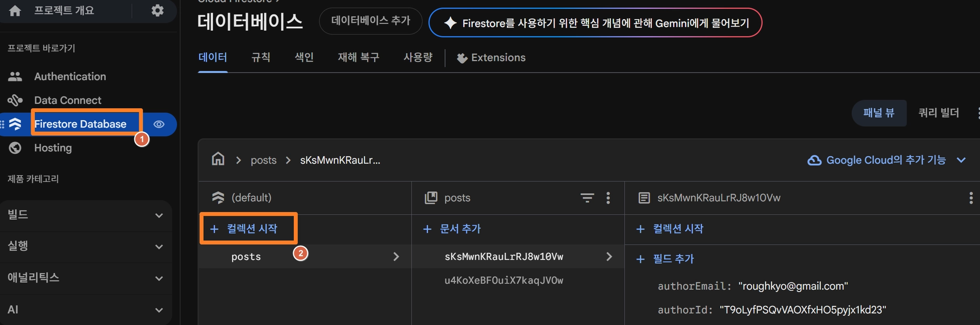Image resolution: width=980 pixels, height=325 pixels.
Task: Open Firestore Database from sidebar
Action: 80,124
